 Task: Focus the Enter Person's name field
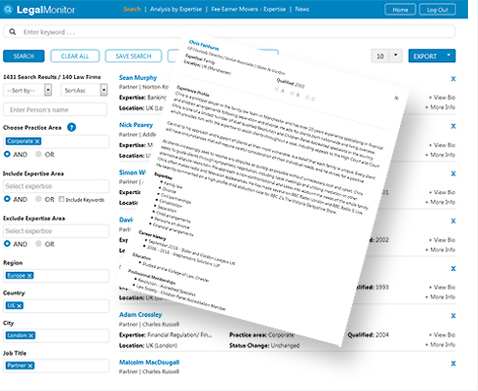(55, 110)
